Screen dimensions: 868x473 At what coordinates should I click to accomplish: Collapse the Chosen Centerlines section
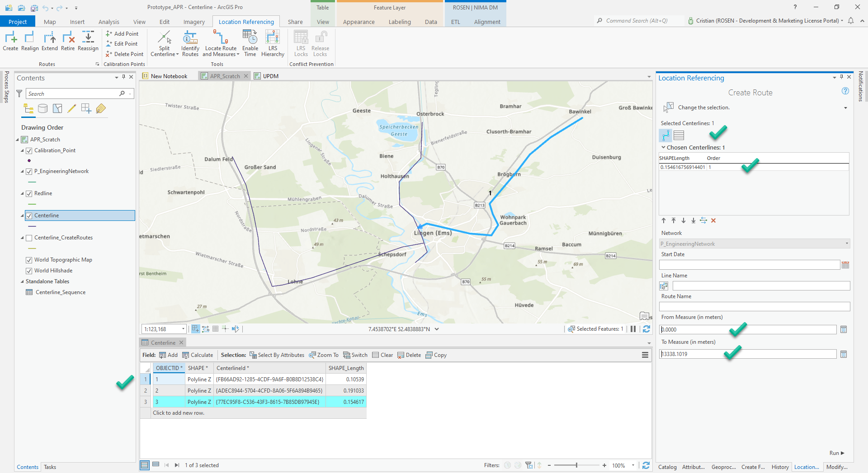point(663,147)
